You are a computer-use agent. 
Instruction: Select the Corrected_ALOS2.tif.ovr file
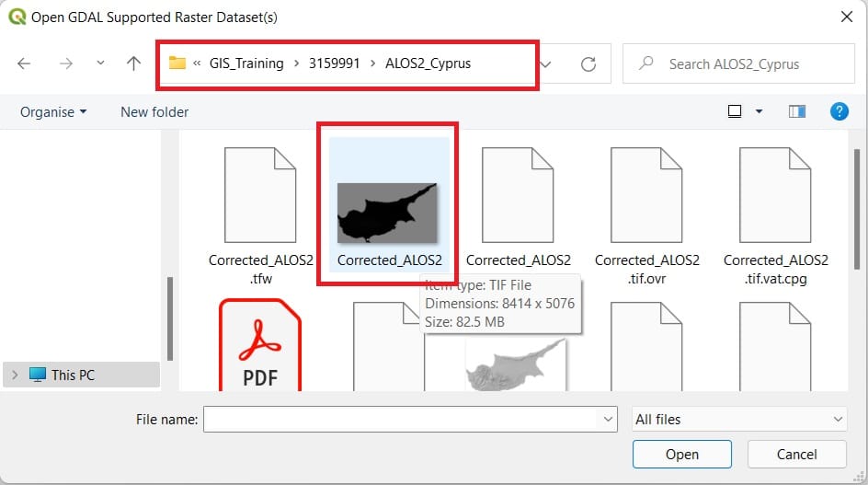(646, 215)
